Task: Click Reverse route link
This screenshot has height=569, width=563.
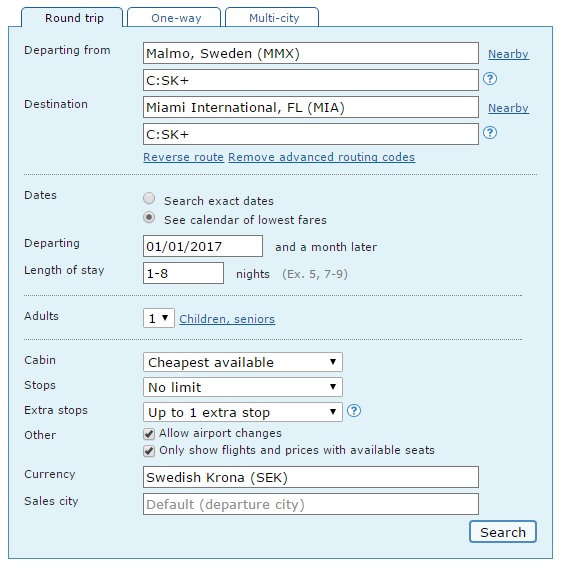Action: click(x=183, y=157)
